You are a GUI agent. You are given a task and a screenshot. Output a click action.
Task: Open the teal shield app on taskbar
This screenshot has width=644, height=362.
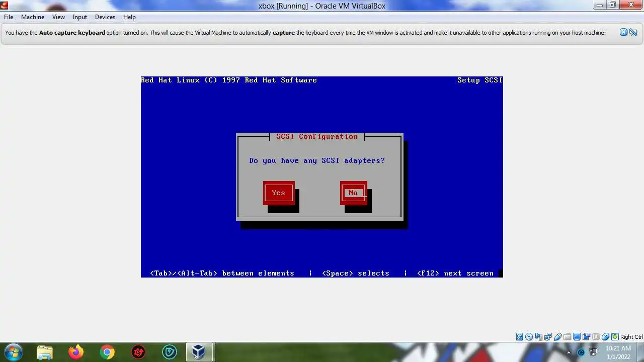pyautogui.click(x=170, y=352)
